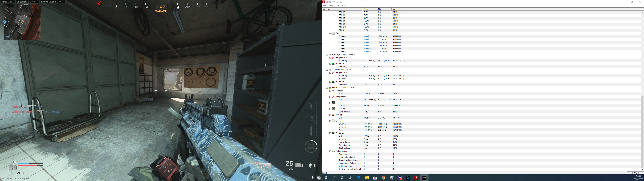Click the Modern Warfare taskbar icon
Screen dimensions: 644x181
pos(424,178)
